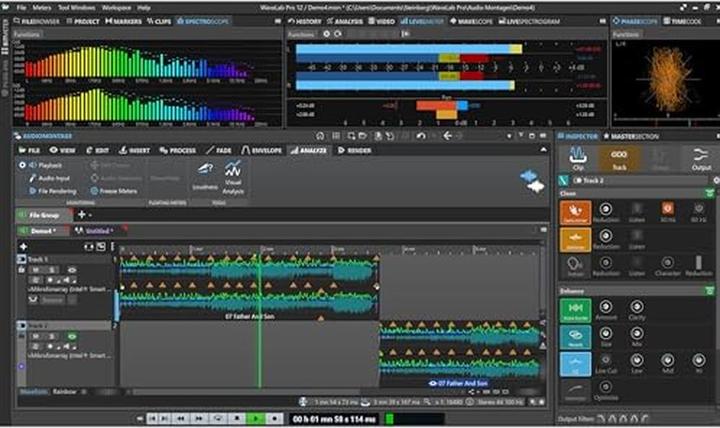Open the Level Meter tab

pyautogui.click(x=422, y=21)
